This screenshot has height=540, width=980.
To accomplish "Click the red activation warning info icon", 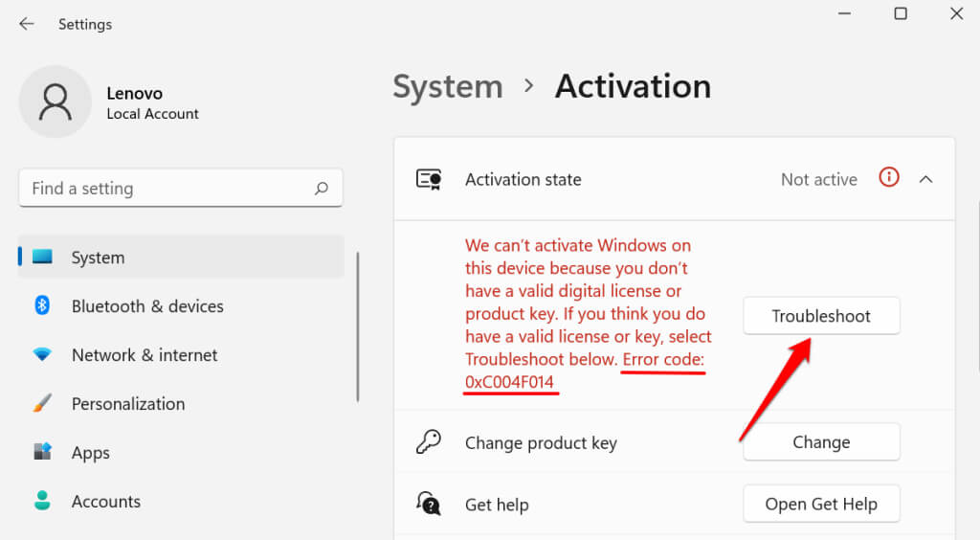I will (889, 178).
